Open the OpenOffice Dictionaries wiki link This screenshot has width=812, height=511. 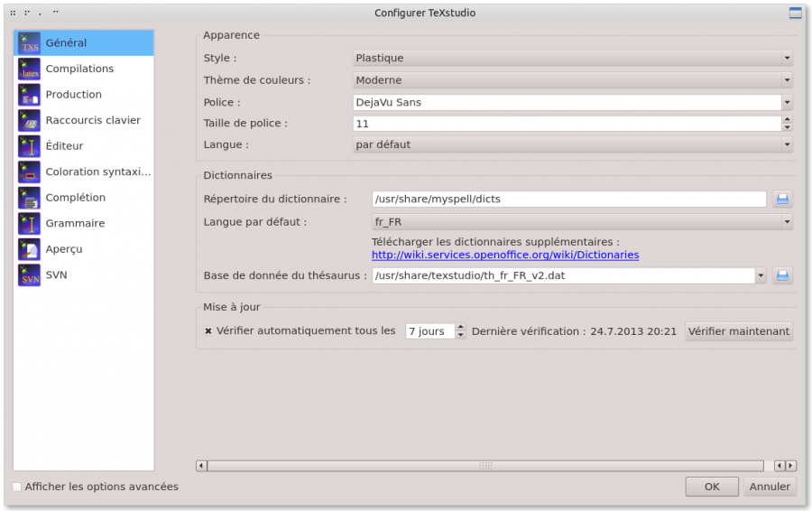(x=505, y=255)
